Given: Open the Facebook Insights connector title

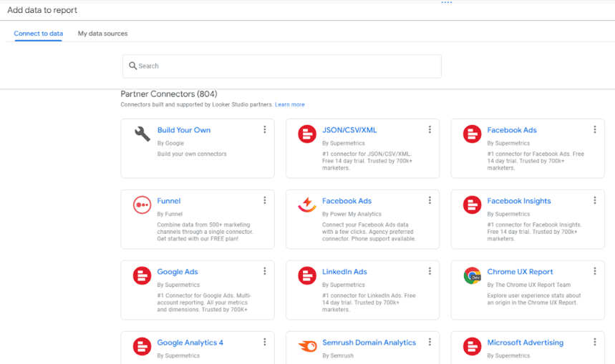Looking at the screenshot, I should (x=519, y=201).
